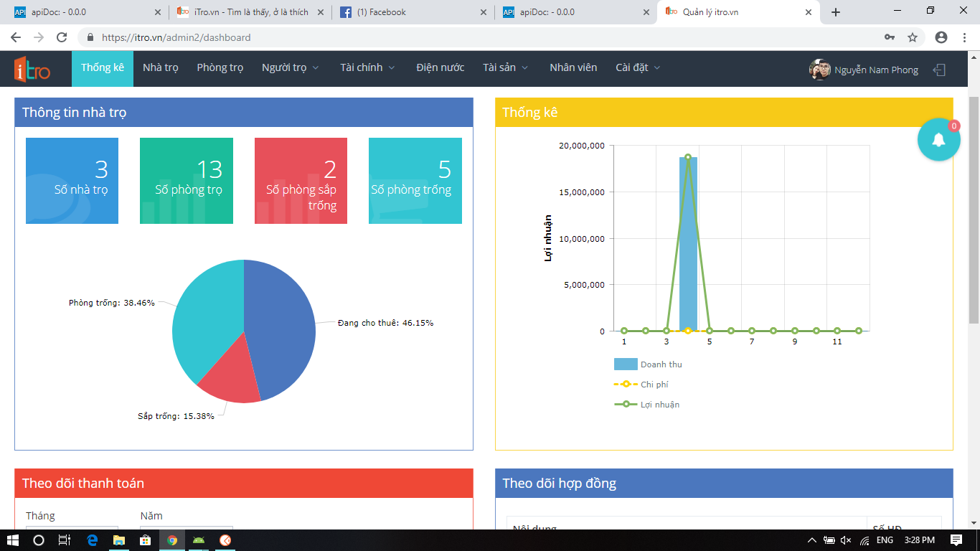Reload the page using refresh icon

coord(62,37)
